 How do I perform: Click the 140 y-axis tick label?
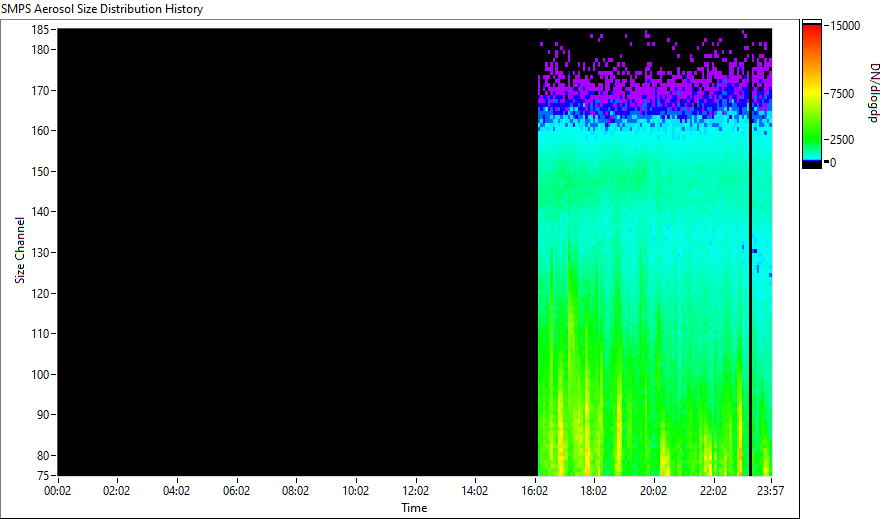pos(40,212)
